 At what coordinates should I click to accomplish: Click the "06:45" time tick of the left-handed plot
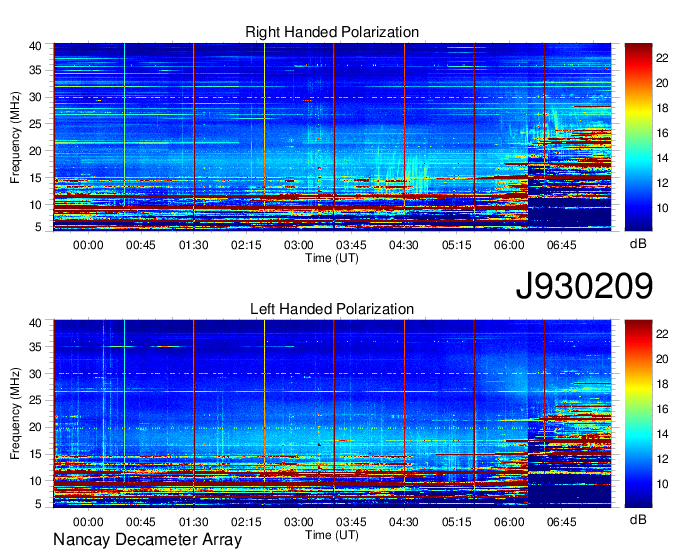[562, 522]
